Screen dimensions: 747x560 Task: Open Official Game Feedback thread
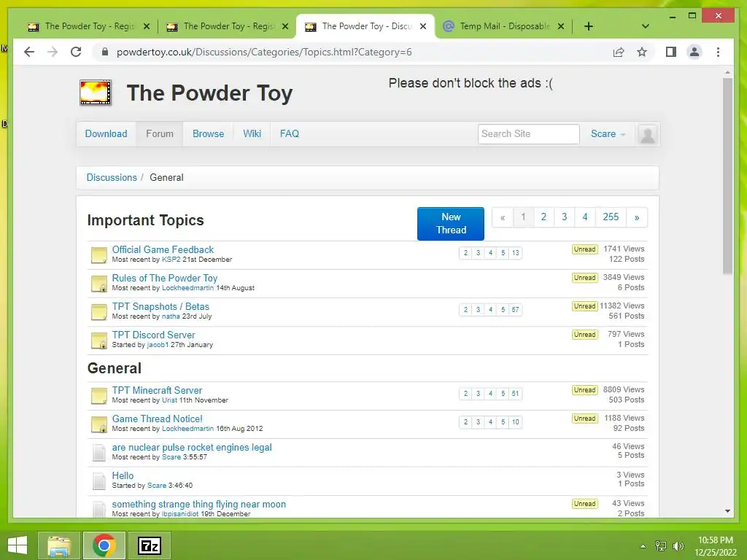click(163, 249)
